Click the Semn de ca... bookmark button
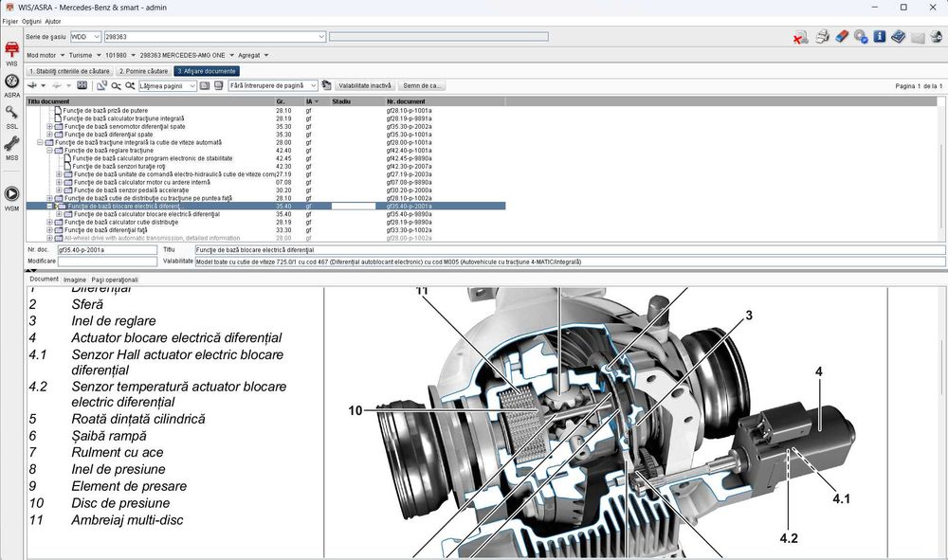Image resolution: width=948 pixels, height=560 pixels. [x=422, y=86]
